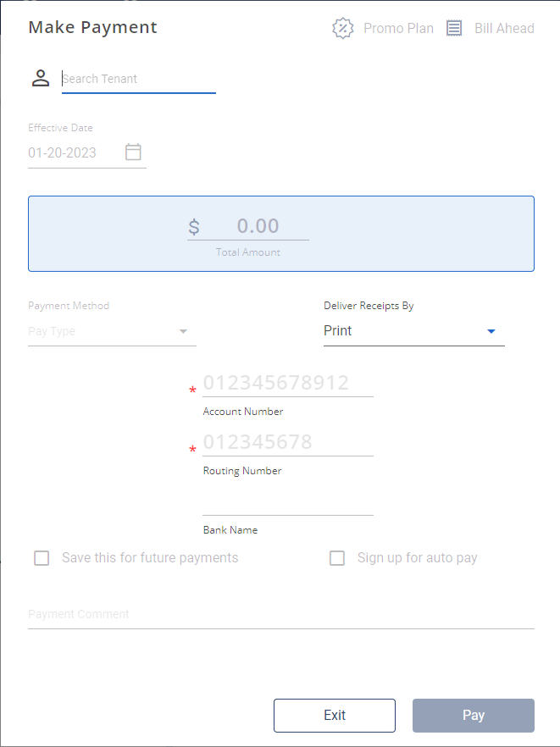The width and height of the screenshot is (560, 747).
Task: Click the Deliver Receipts dropdown arrow icon
Action: pyautogui.click(x=491, y=332)
